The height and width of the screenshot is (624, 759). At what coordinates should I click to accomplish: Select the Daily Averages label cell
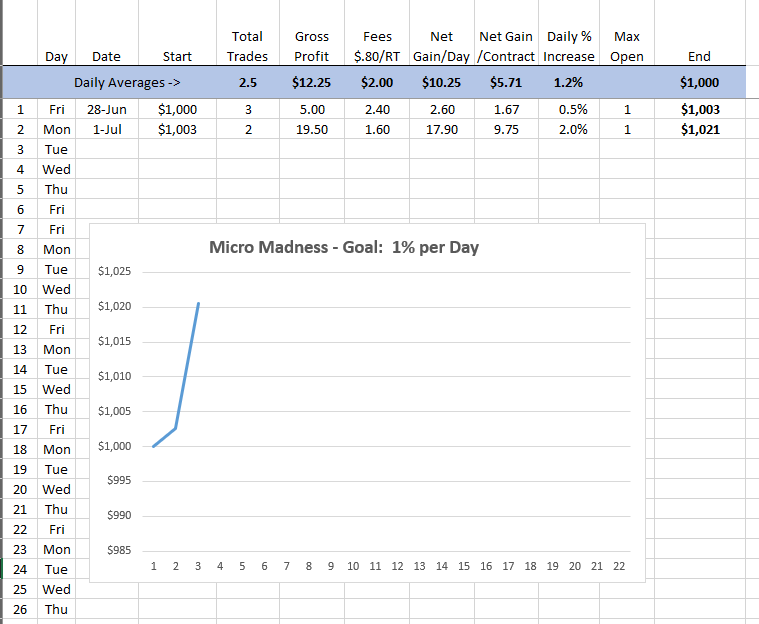pos(127,82)
